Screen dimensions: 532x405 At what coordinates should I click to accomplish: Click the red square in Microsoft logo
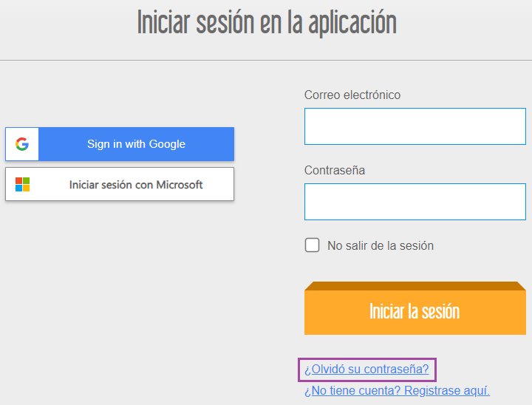[19, 180]
